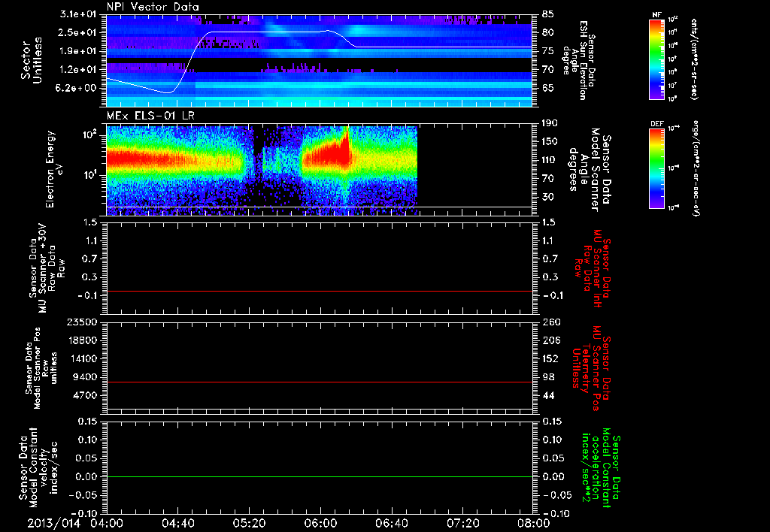Click the "cnts/(cm**2-sr-sec)" units label
The height and width of the screenshot is (532, 770).
pos(694,59)
